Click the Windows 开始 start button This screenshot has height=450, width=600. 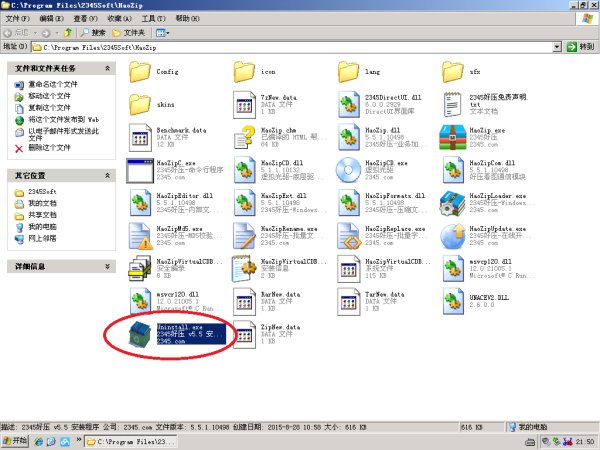point(19,441)
